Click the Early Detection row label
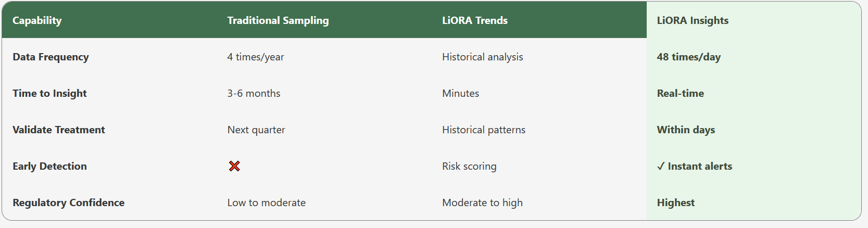Image resolution: width=868 pixels, height=228 pixels. coord(49,166)
